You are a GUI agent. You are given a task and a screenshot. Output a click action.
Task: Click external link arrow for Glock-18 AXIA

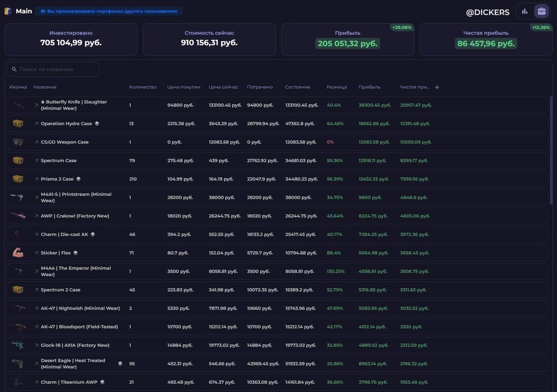point(37,346)
